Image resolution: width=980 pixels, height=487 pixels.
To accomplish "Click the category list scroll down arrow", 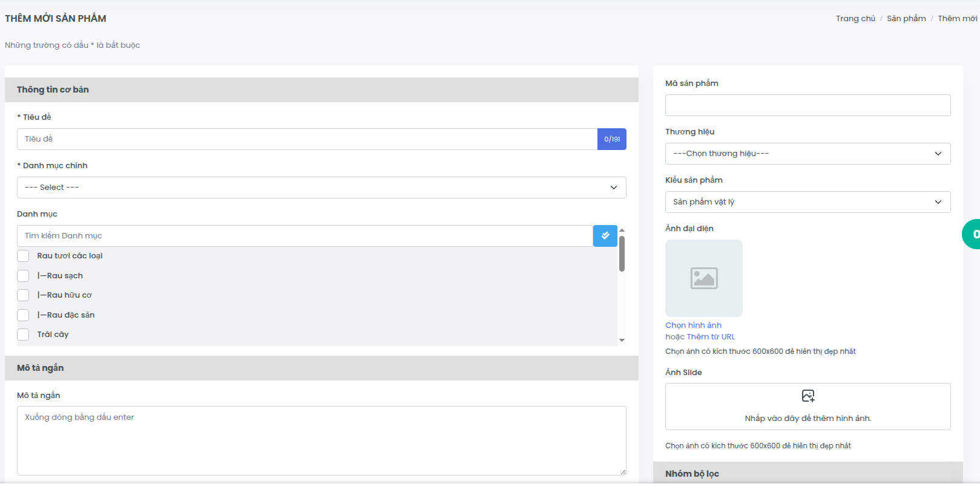I will pos(622,341).
